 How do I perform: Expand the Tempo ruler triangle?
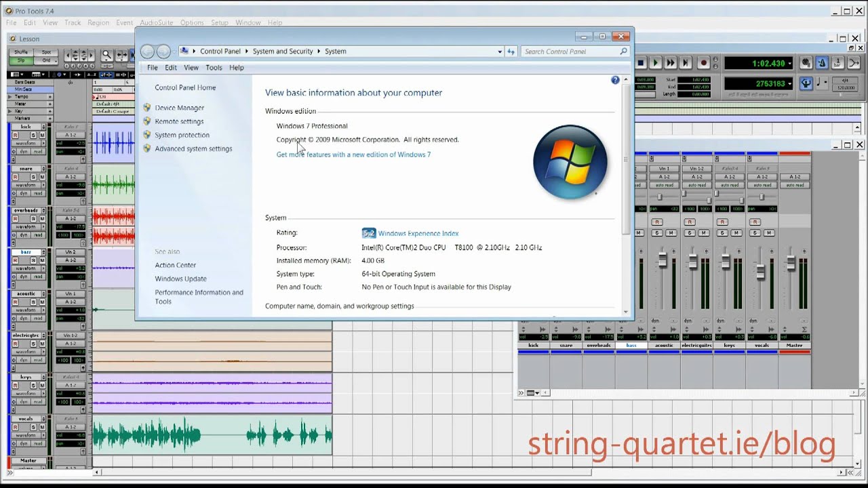pyautogui.click(x=9, y=97)
